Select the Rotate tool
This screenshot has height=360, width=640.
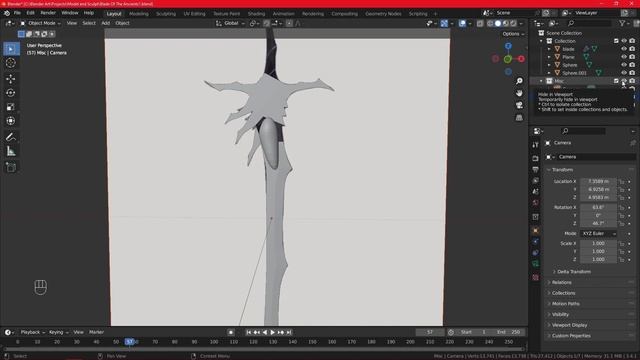point(11,93)
